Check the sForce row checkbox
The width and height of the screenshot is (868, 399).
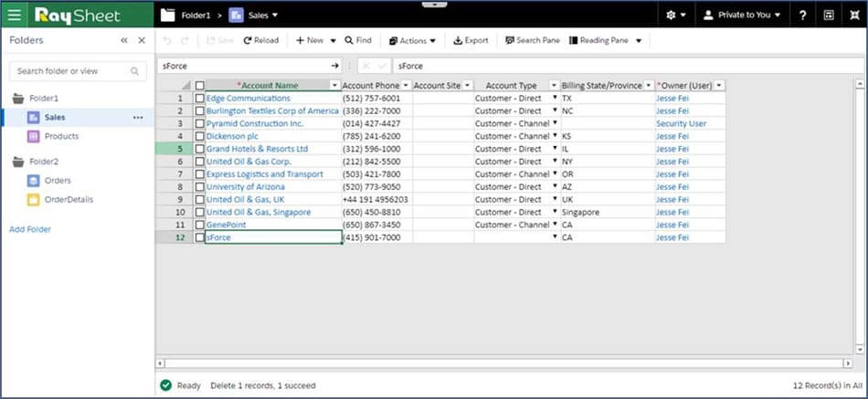click(x=200, y=237)
